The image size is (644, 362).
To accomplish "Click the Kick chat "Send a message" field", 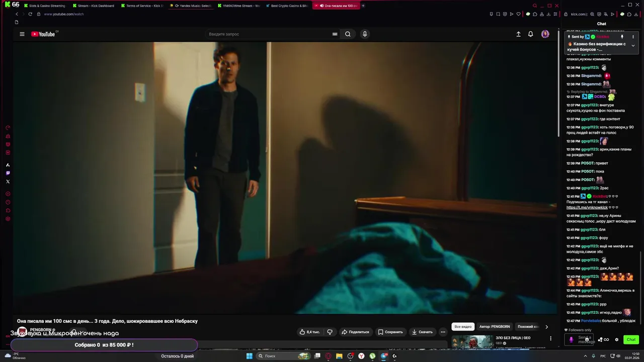I will point(580,340).
